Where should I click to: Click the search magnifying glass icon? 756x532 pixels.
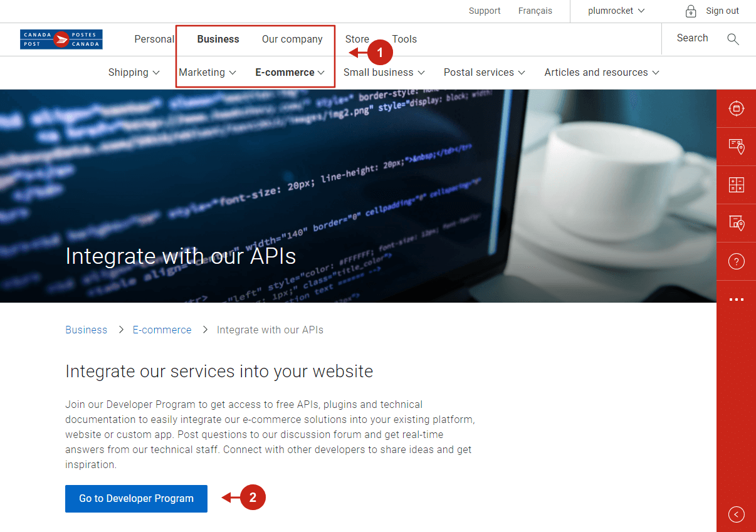[x=733, y=39]
